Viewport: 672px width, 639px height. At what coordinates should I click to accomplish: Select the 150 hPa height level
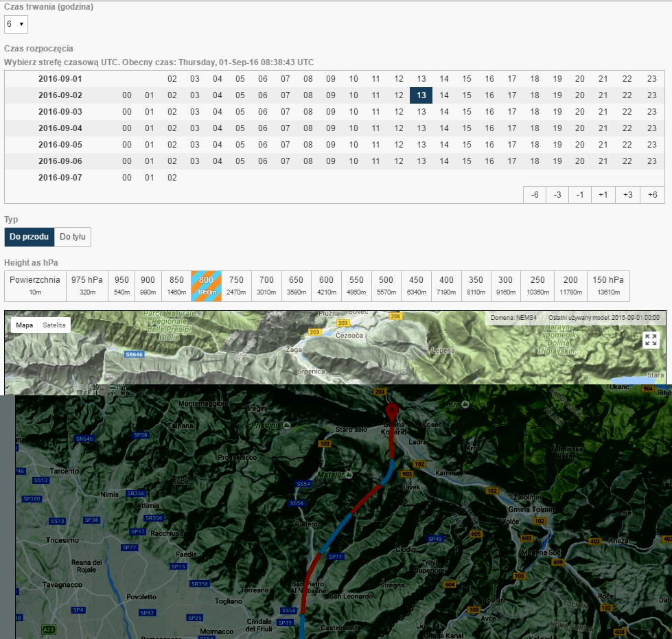pyautogui.click(x=608, y=286)
